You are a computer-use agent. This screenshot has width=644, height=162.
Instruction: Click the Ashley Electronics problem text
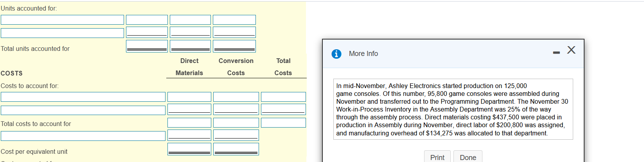coord(453,109)
